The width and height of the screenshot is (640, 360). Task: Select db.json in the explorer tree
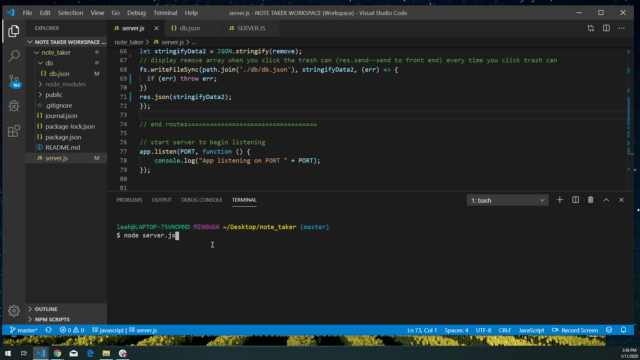(x=66, y=74)
